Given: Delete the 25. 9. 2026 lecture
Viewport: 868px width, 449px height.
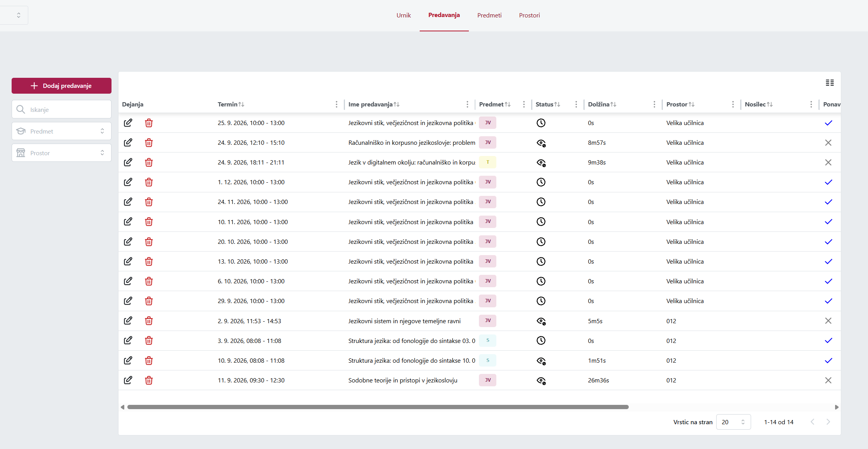Looking at the screenshot, I should (149, 123).
